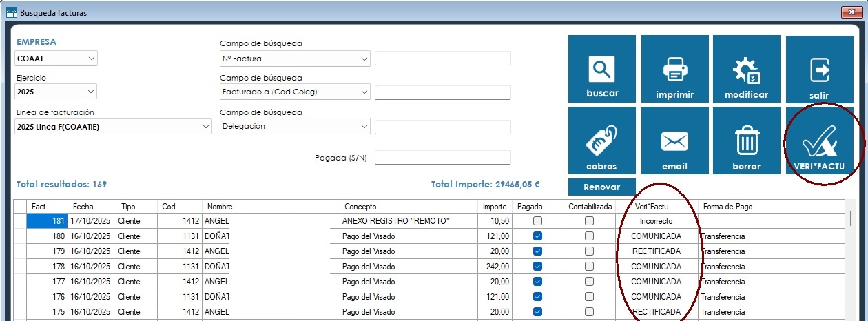Open modificar gear settings icon
This screenshot has height=321, width=868.
pos(746,70)
